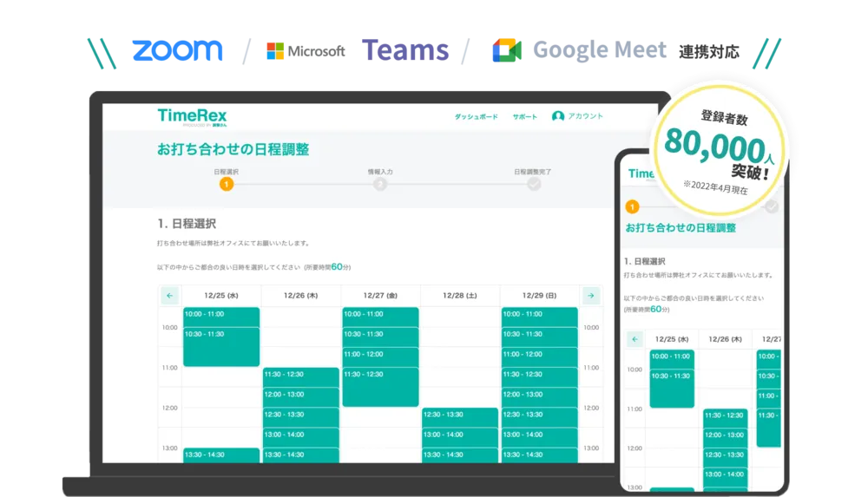Pick 10:00 - 11:00 slot on laptop 12/25

(221, 314)
